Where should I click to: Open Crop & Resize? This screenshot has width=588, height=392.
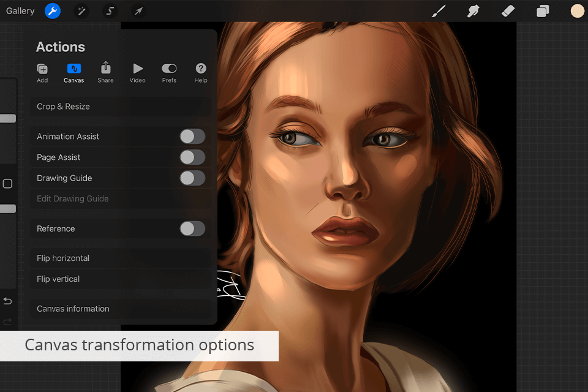pos(121,107)
